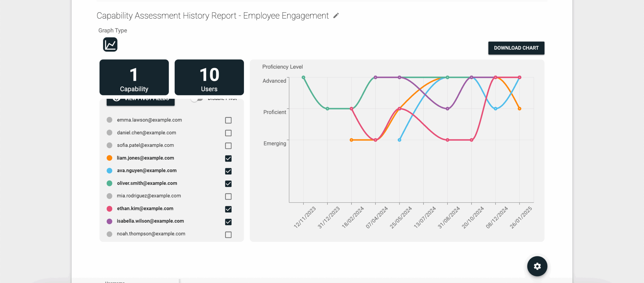
Task: Click the purple legend dot for isabella.wilson
Action: 109,221
